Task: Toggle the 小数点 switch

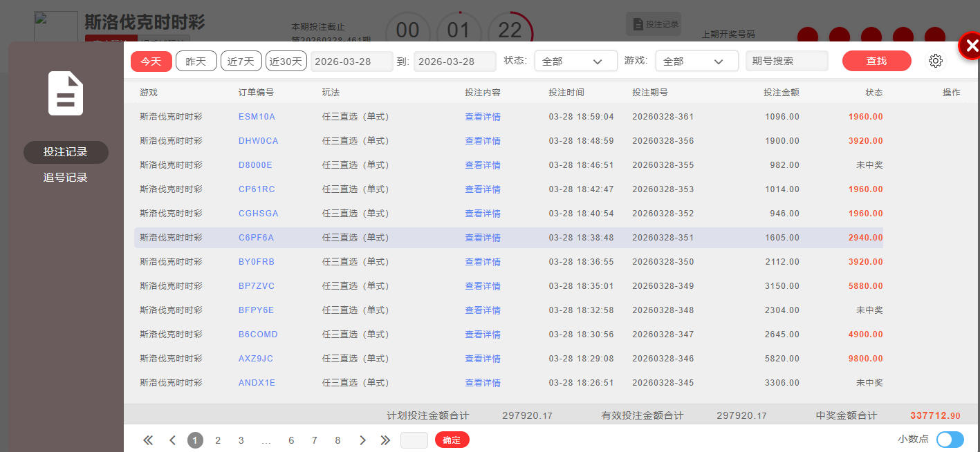Action: coord(950,440)
